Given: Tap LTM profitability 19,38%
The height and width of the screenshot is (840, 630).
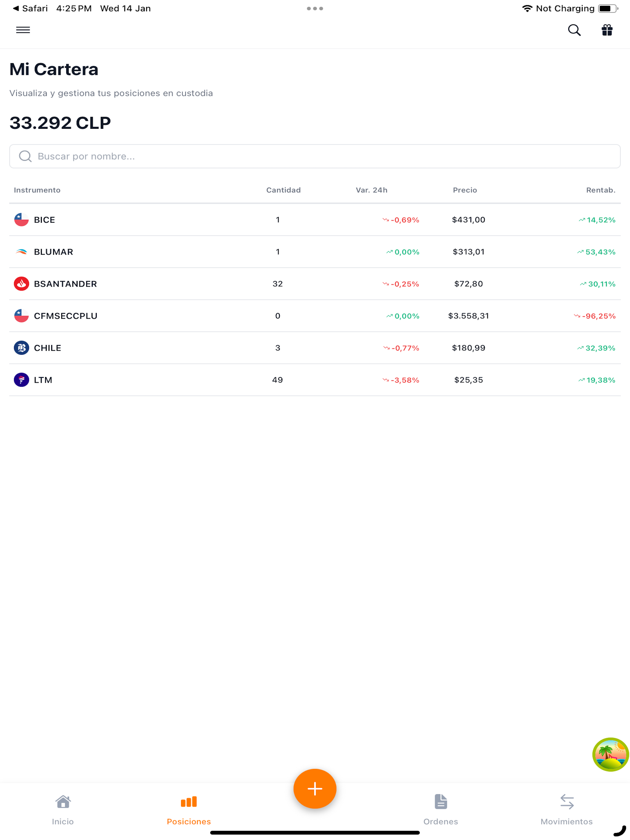Looking at the screenshot, I should (597, 380).
